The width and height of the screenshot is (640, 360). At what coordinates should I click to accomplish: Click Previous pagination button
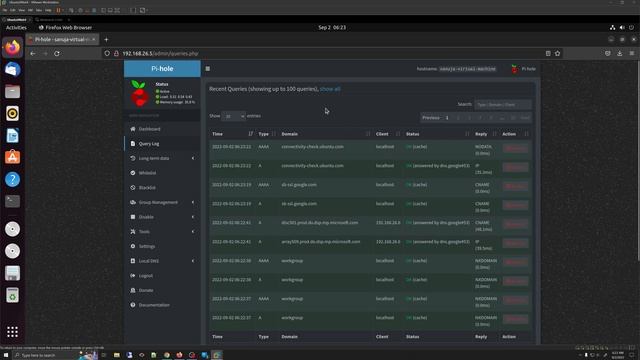(x=431, y=118)
